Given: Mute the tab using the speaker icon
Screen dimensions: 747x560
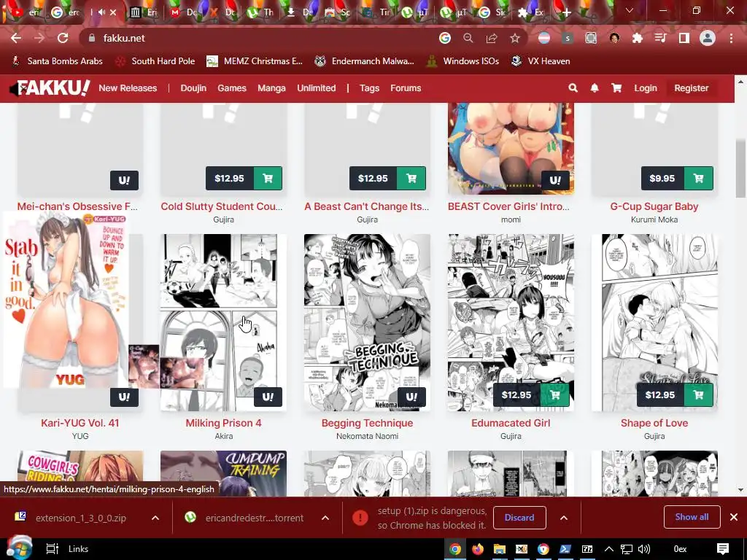Looking at the screenshot, I should (101, 12).
